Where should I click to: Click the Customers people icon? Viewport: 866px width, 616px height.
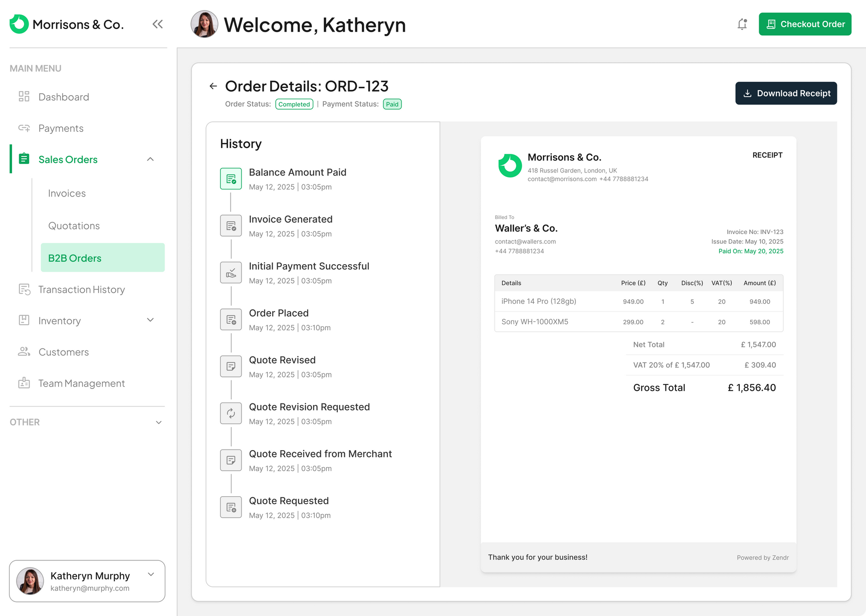point(24,351)
